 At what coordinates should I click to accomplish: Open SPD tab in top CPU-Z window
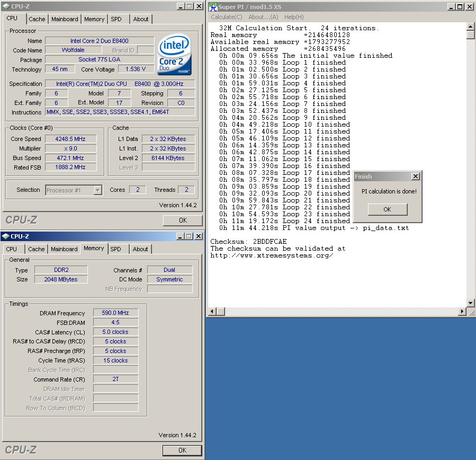[x=116, y=19]
